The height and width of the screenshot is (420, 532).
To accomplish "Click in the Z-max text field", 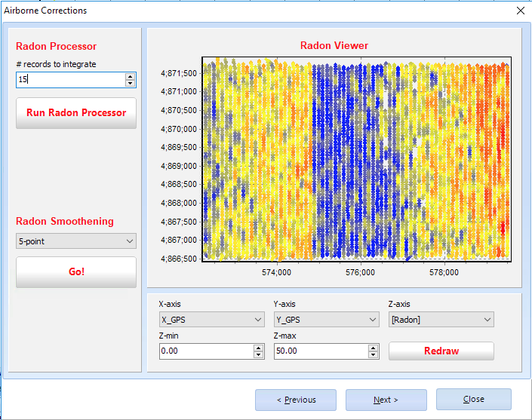I will click(320, 351).
